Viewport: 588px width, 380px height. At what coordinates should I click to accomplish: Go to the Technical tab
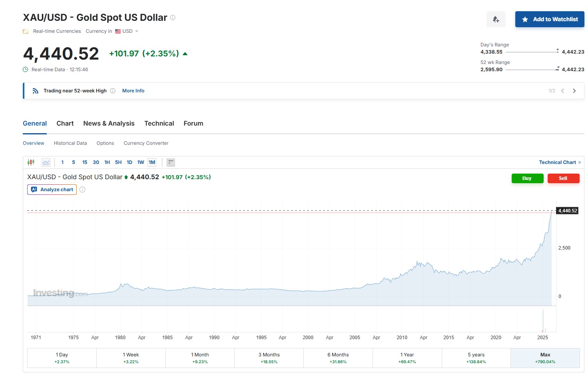coord(159,124)
